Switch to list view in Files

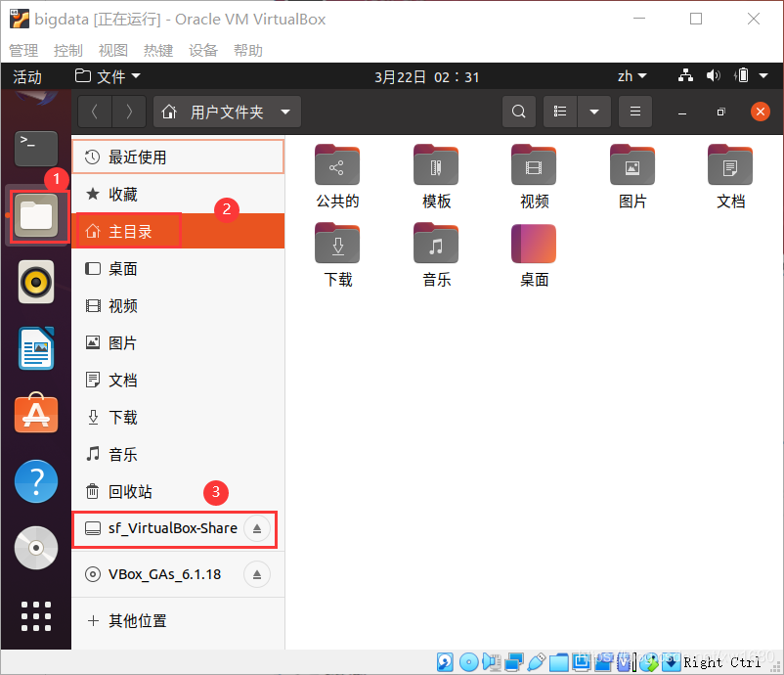pyautogui.click(x=560, y=112)
